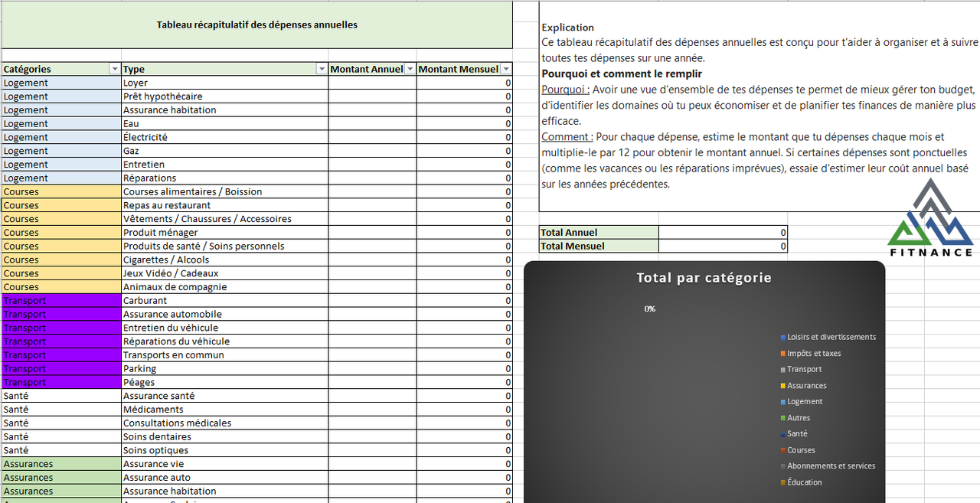Open the Montant Annuel filter dropdown
Viewport: 980px width, 503px height.
[410, 69]
